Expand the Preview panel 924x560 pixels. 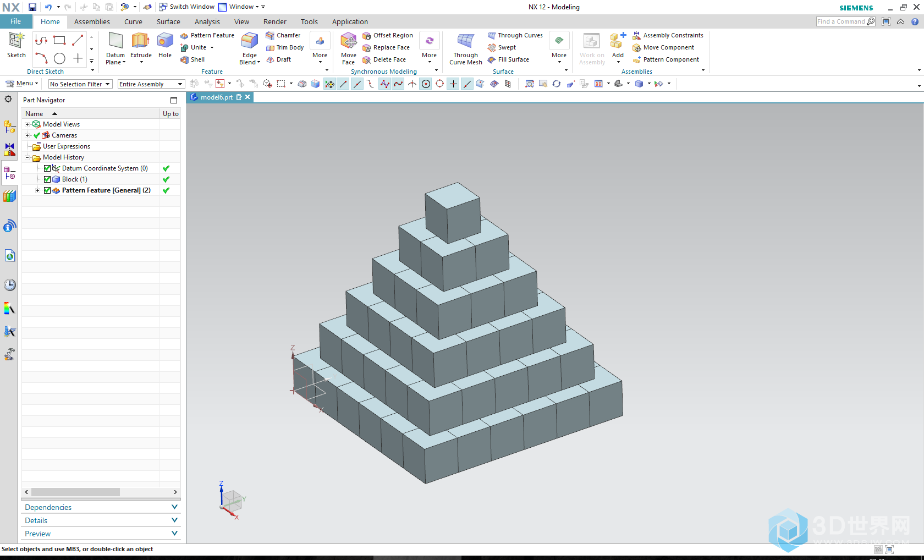coord(101,534)
